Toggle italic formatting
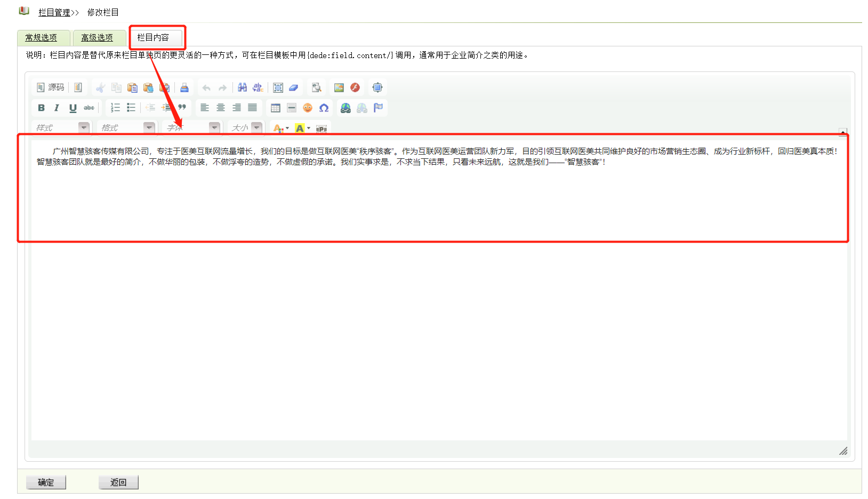This screenshot has height=499, width=868. tap(57, 108)
